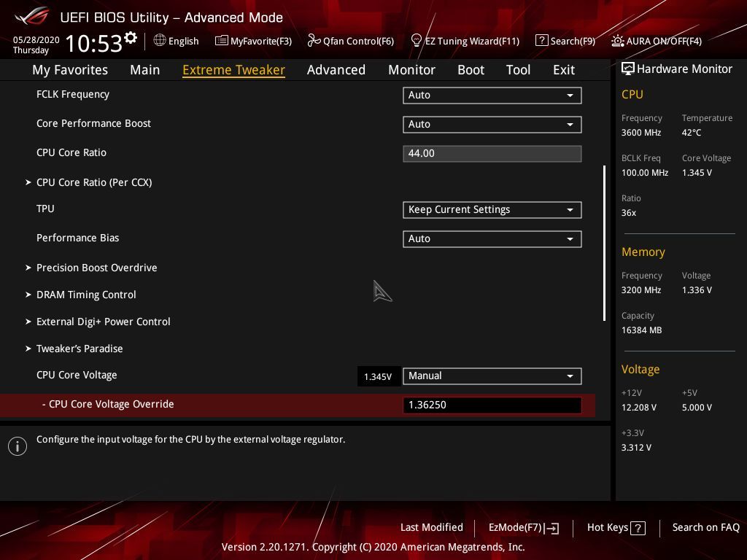Open settings gear next to the clock
747x560 pixels.
(x=131, y=38)
